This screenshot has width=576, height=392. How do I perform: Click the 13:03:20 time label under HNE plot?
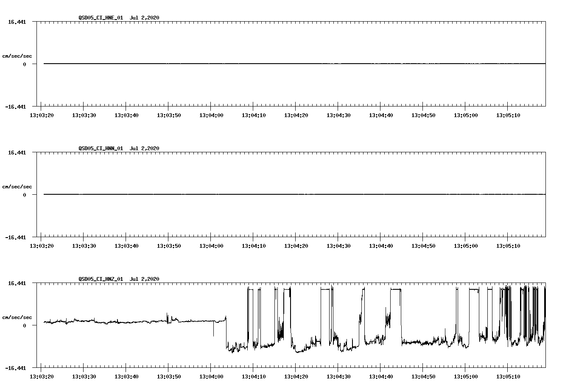[42, 115]
